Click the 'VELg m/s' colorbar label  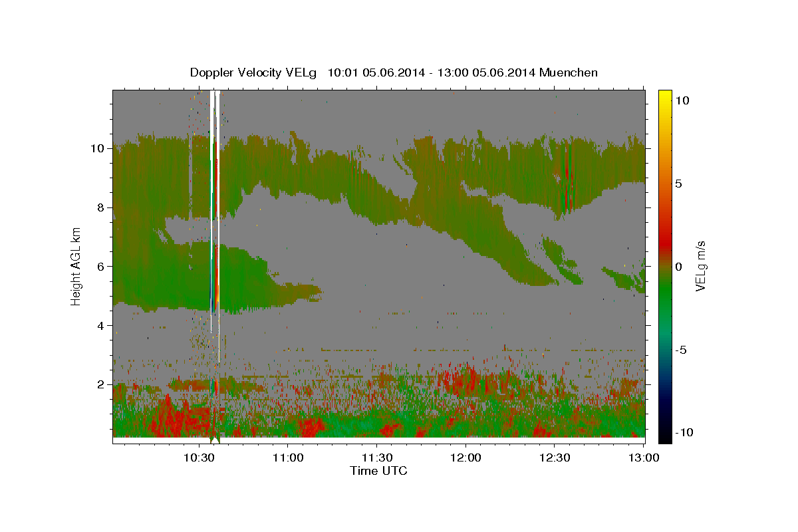click(x=700, y=266)
